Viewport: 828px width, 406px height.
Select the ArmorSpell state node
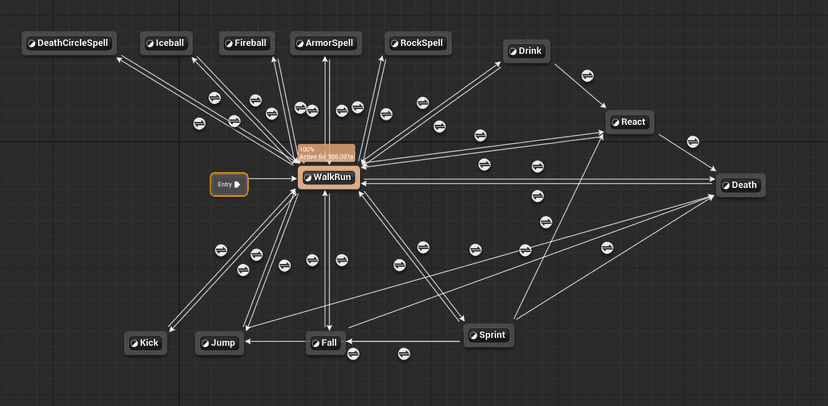point(326,43)
